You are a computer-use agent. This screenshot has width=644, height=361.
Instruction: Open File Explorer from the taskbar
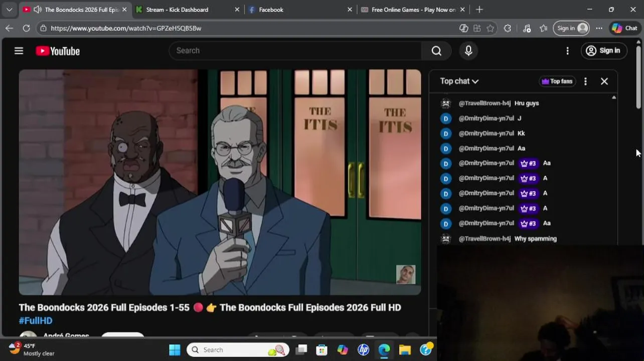tap(405, 350)
